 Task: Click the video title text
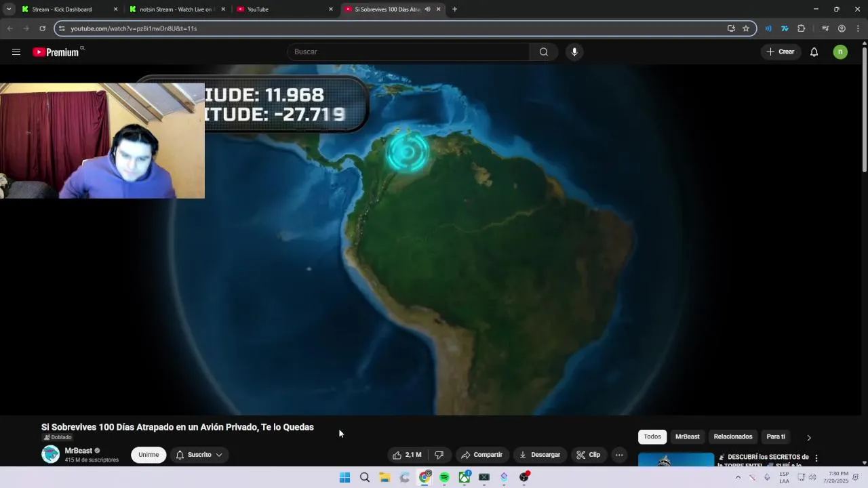click(x=178, y=427)
